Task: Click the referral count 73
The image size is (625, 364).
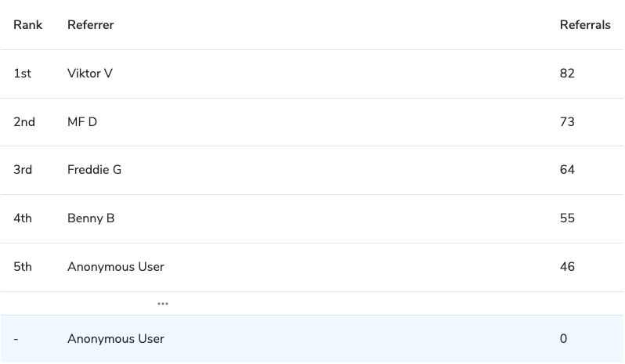Action: click(567, 122)
